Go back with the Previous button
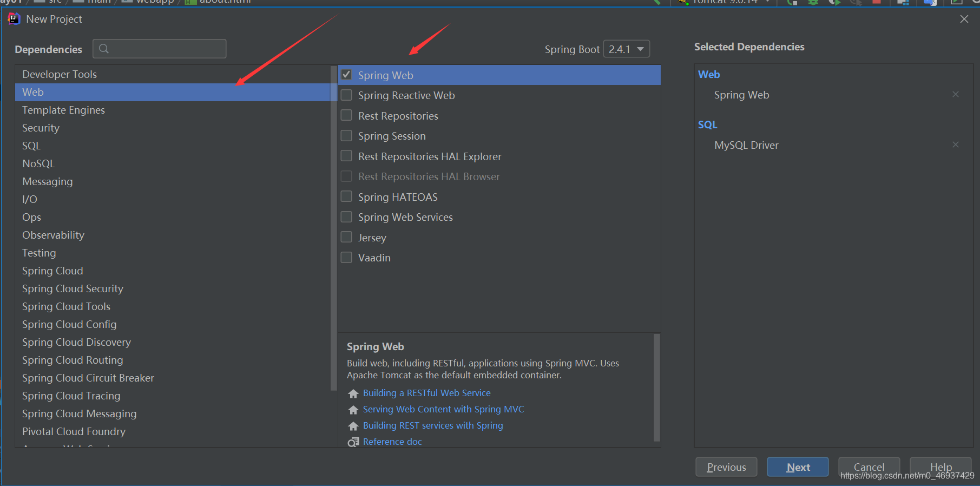Viewport: 980px width, 486px height. point(726,467)
